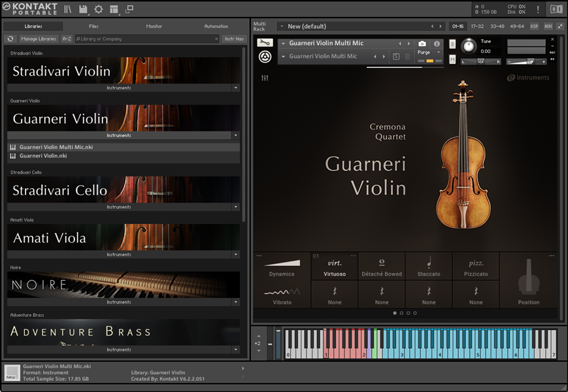Click the Manage Libraries button
The image size is (568, 392).
pos(39,39)
